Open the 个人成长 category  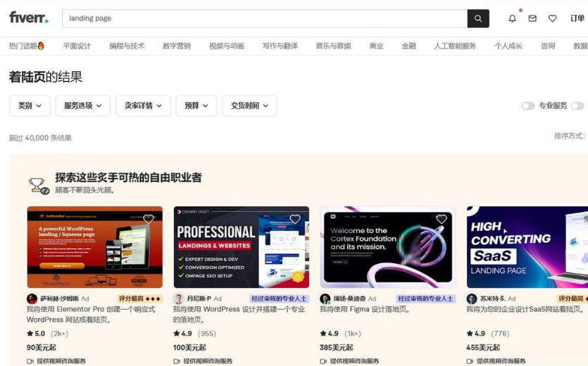tap(508, 46)
